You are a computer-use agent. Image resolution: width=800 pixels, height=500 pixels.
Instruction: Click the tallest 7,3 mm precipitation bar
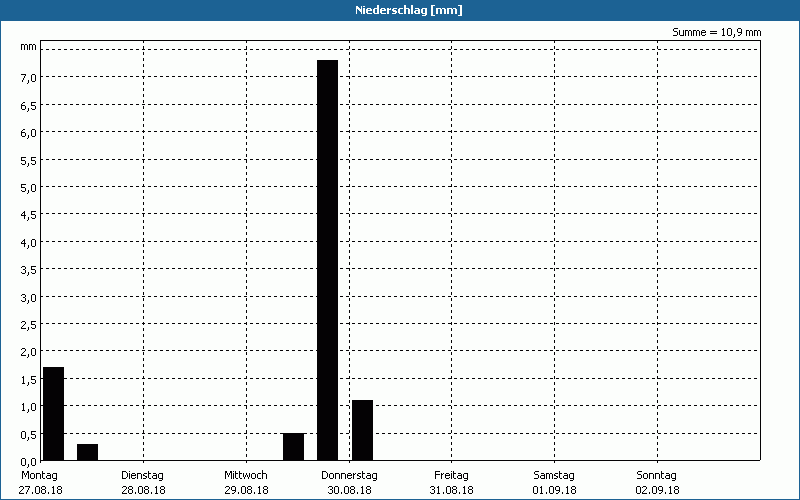(327, 260)
